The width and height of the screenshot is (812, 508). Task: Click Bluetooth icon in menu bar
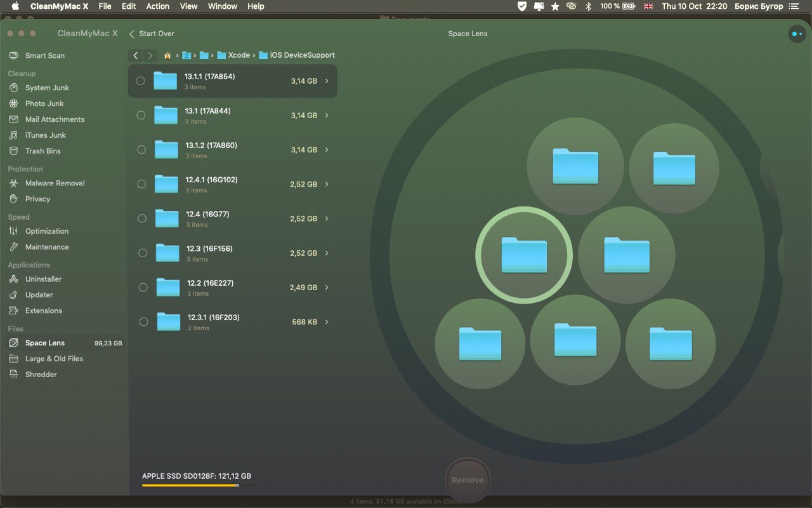pos(588,6)
